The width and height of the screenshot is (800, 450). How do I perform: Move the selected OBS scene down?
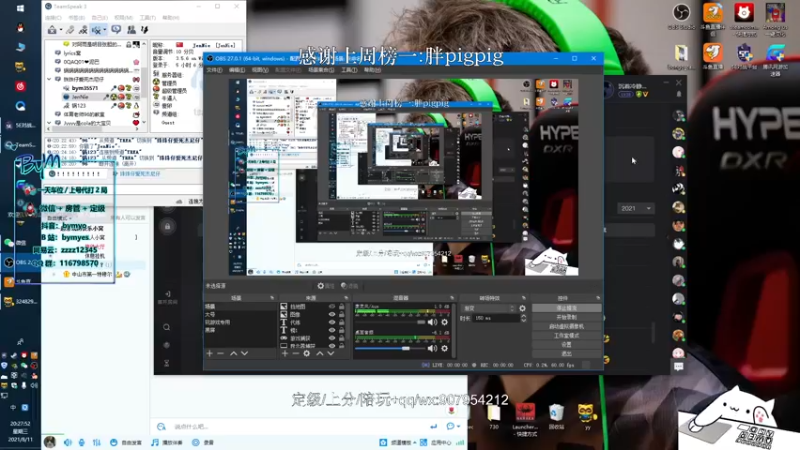click(x=244, y=353)
